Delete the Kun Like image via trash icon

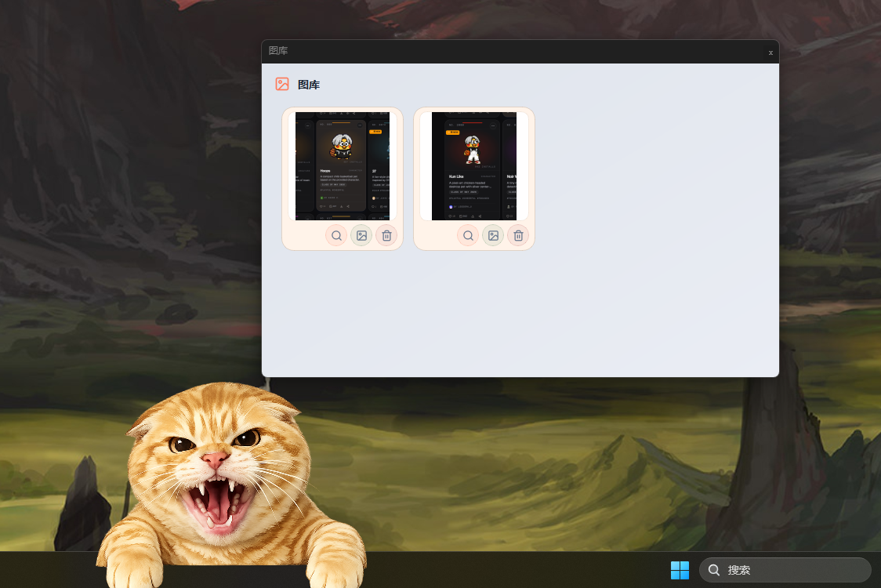[x=518, y=235]
